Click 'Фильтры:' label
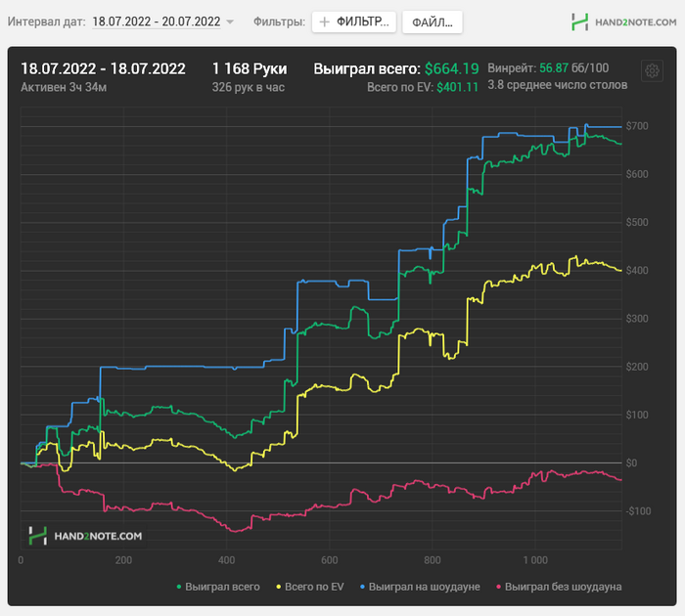 pos(279,22)
